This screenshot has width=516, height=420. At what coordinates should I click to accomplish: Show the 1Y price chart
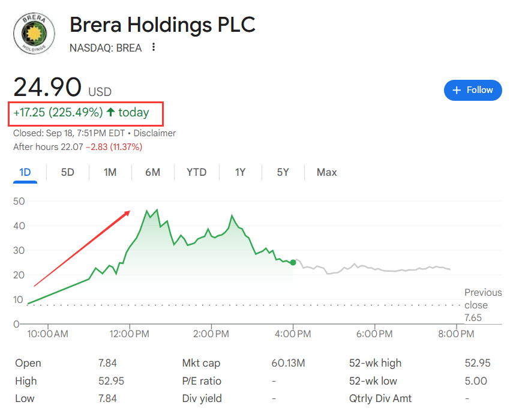[240, 172]
